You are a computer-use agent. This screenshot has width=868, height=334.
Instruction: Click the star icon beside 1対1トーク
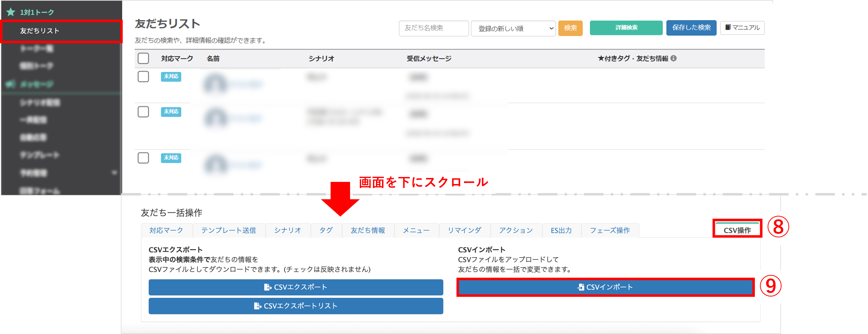(11, 12)
